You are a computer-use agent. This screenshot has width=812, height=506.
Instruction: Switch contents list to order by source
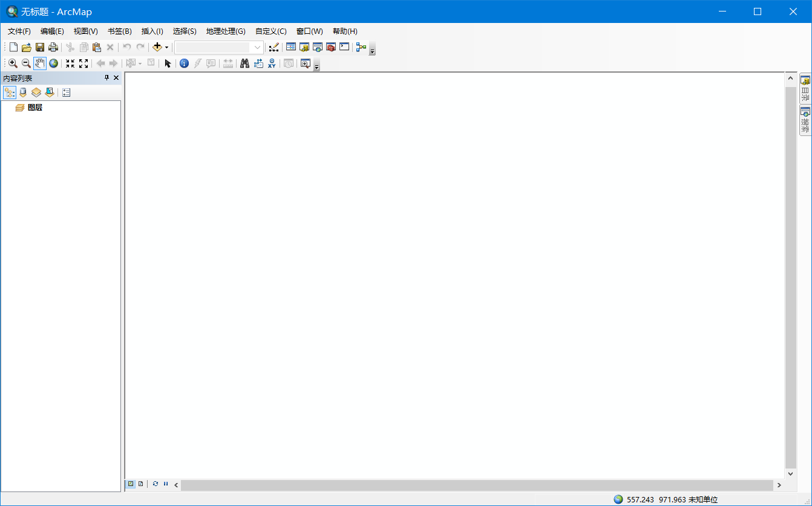coord(22,92)
